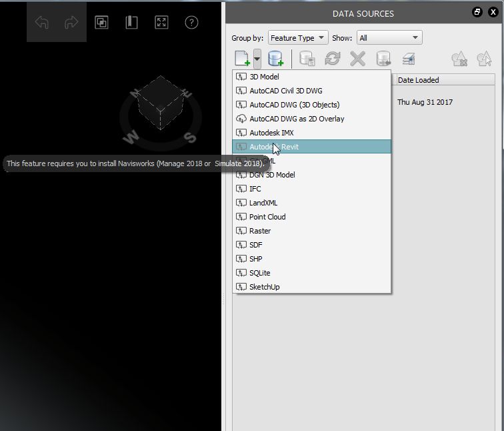This screenshot has width=504, height=431.
Task: Choose SHP from the import list
Action: click(x=311, y=259)
